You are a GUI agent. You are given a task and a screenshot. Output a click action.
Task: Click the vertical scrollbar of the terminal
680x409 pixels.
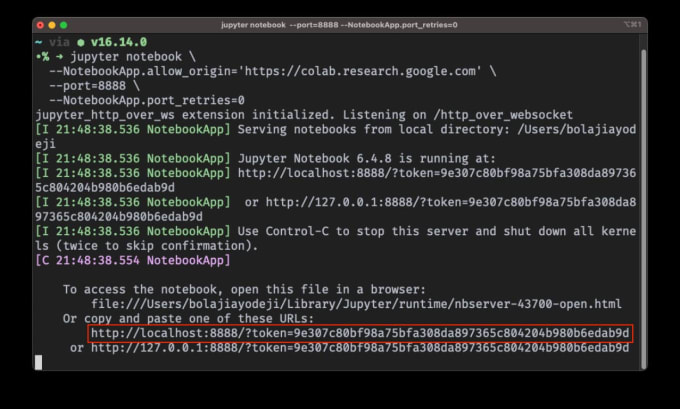click(644, 208)
